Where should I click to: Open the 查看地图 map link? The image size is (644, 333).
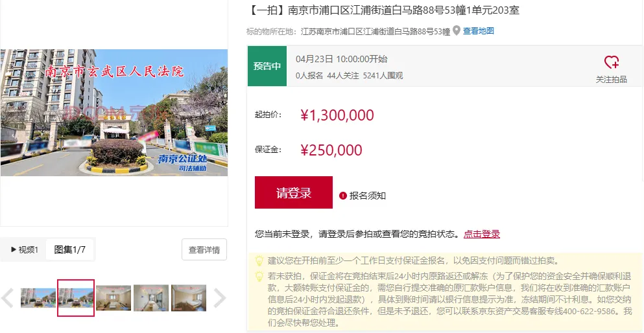tap(479, 30)
